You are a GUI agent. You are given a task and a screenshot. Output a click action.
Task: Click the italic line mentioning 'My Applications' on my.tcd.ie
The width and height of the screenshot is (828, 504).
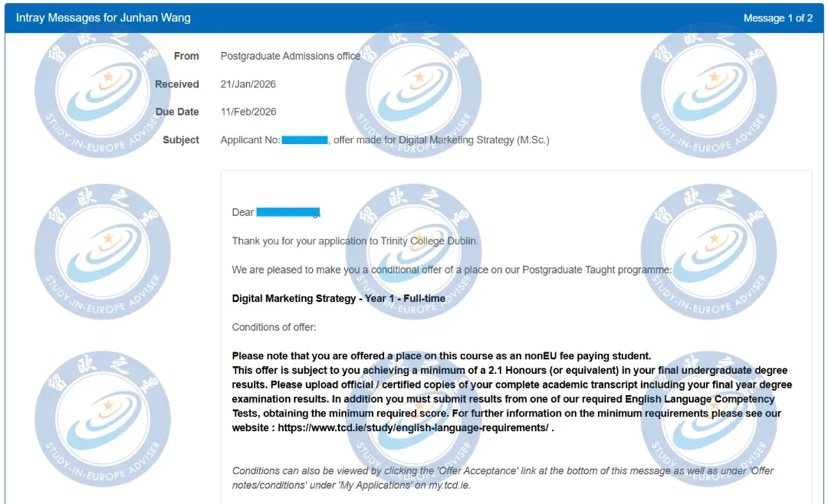(351, 485)
